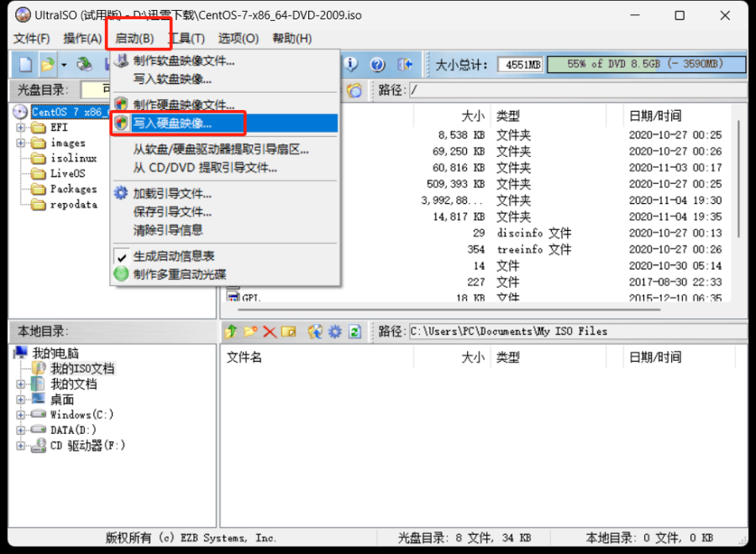Click the upper 日期/时间 column header

pos(677,116)
